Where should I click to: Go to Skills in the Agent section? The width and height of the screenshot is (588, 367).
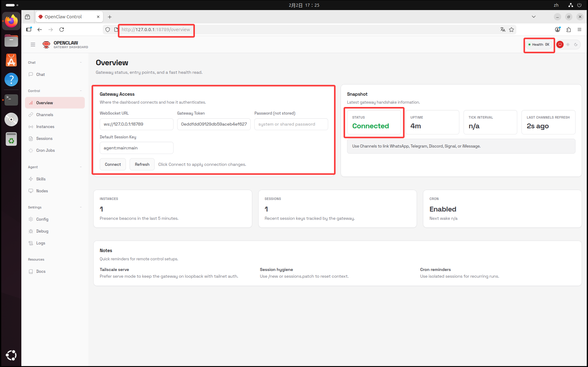pyautogui.click(x=41, y=179)
